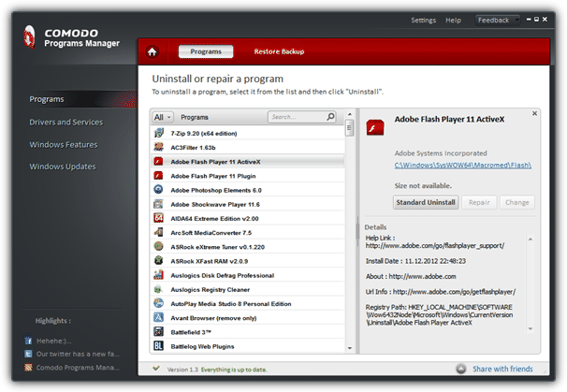Click the Home icon in red toolbar
This screenshot has width=567, height=392.
[x=153, y=51]
